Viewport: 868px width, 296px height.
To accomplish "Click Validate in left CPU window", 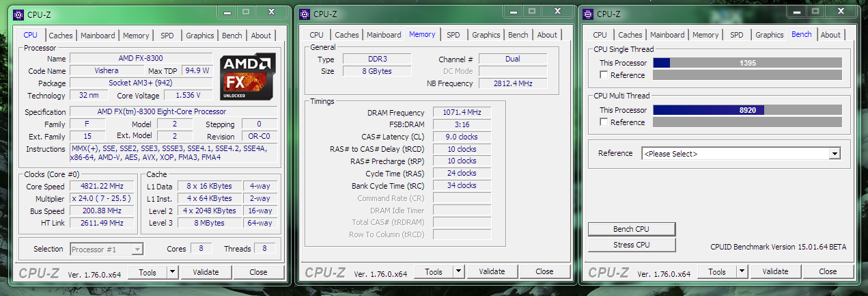I will pos(206,272).
